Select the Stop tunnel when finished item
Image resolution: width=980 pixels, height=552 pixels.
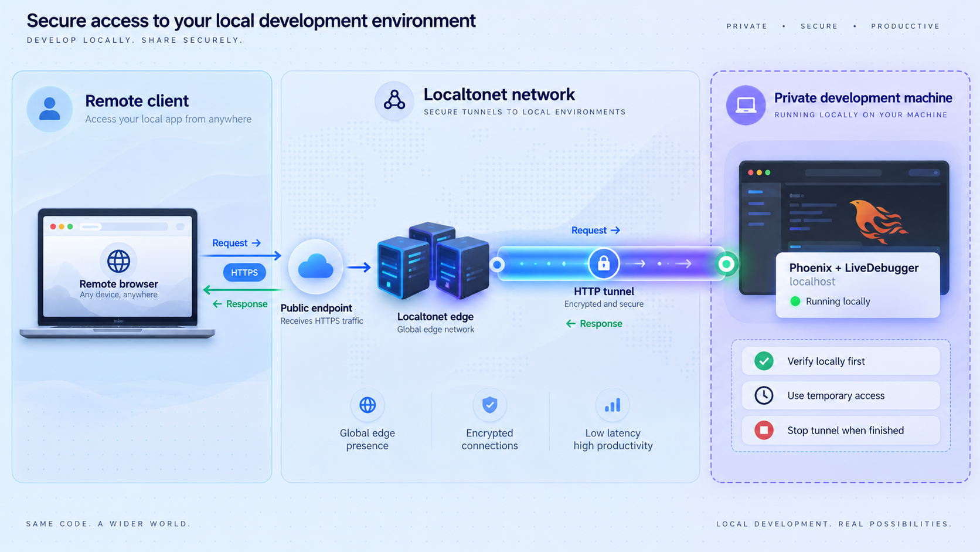(841, 430)
